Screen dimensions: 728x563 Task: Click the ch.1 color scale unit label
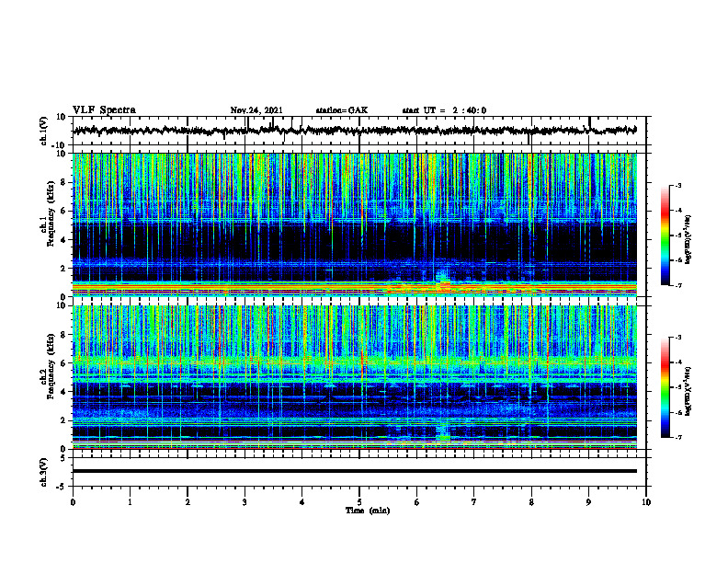[688, 240]
